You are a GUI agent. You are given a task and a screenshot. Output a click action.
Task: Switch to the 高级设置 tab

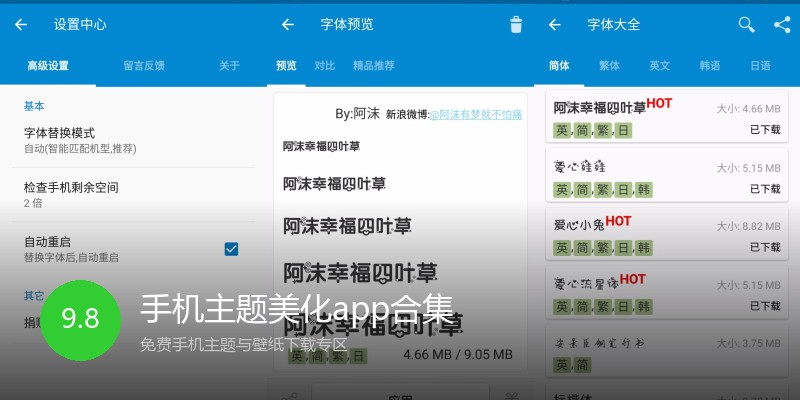coord(48,66)
